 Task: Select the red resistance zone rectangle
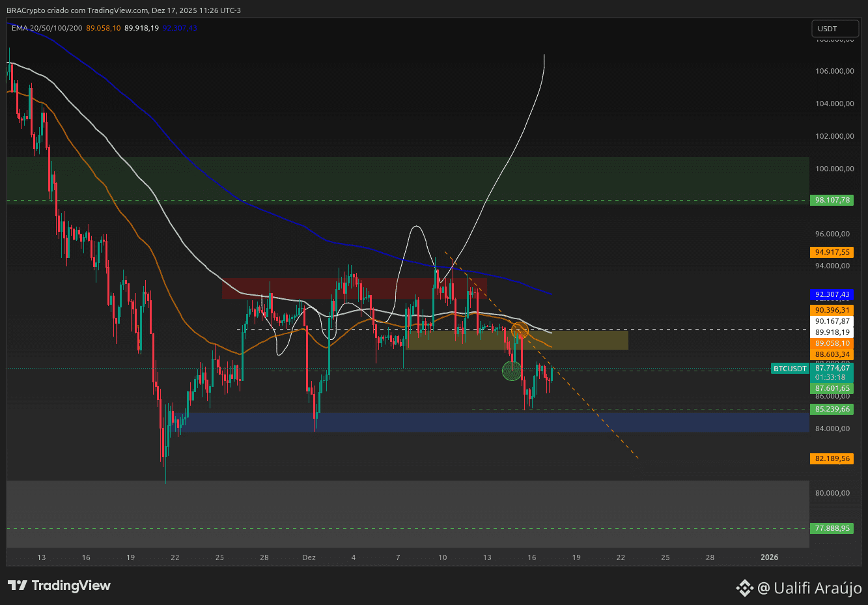(354, 288)
